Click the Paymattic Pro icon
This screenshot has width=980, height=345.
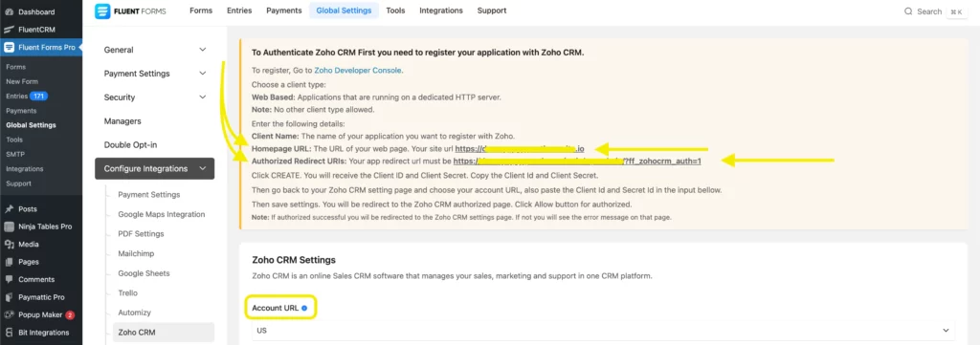click(10, 297)
